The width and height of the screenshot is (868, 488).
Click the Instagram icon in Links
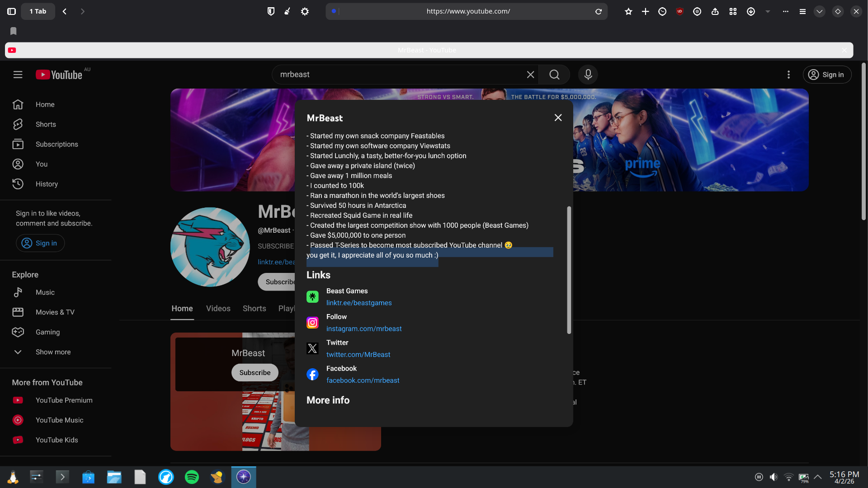tap(312, 323)
